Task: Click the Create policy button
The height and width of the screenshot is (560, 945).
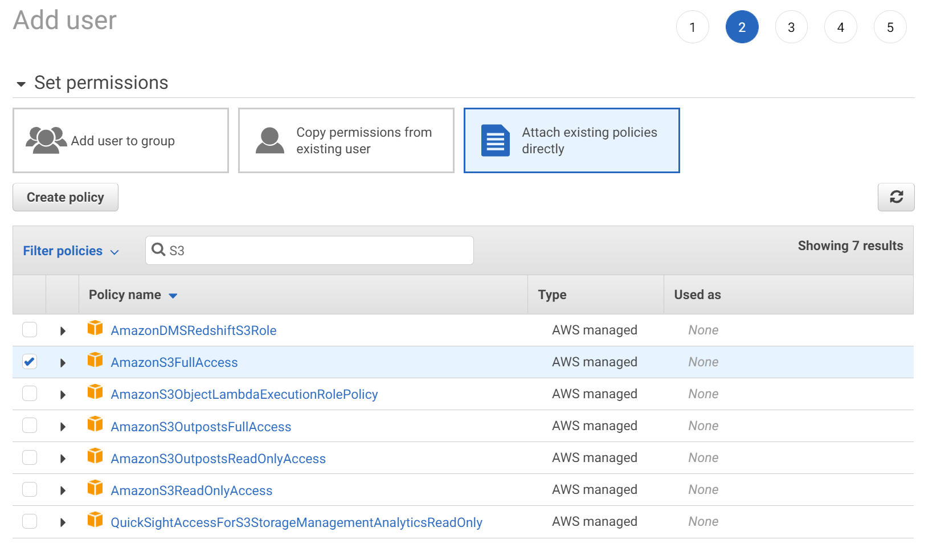Action: pyautogui.click(x=66, y=197)
